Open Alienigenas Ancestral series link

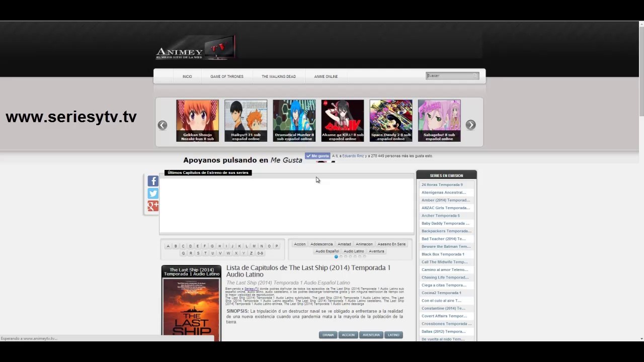(444, 193)
